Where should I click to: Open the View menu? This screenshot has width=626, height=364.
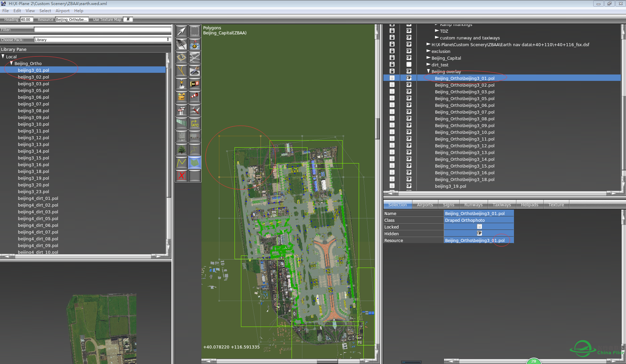click(x=30, y=11)
